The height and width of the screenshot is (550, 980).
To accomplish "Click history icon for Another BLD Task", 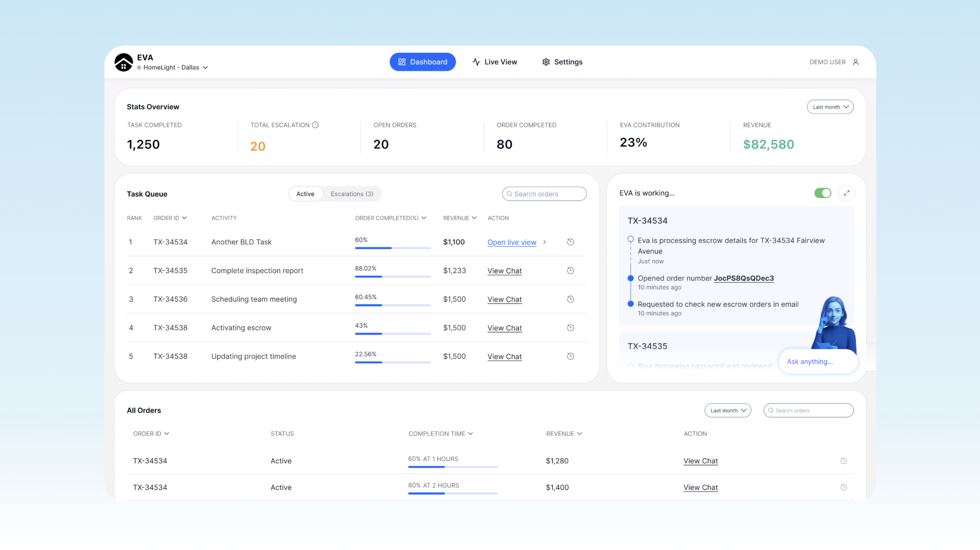I will pos(570,242).
